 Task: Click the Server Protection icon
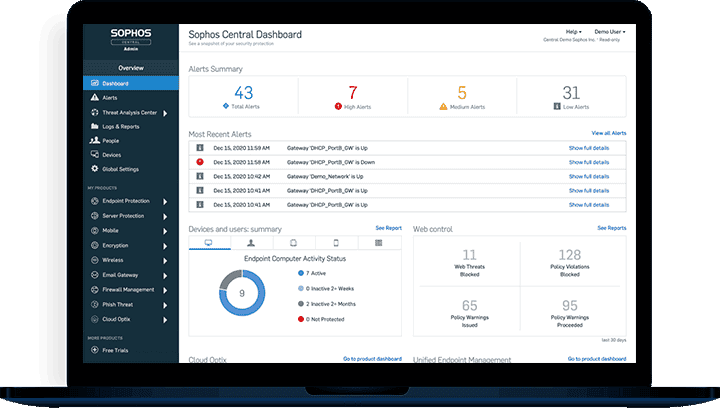(95, 215)
